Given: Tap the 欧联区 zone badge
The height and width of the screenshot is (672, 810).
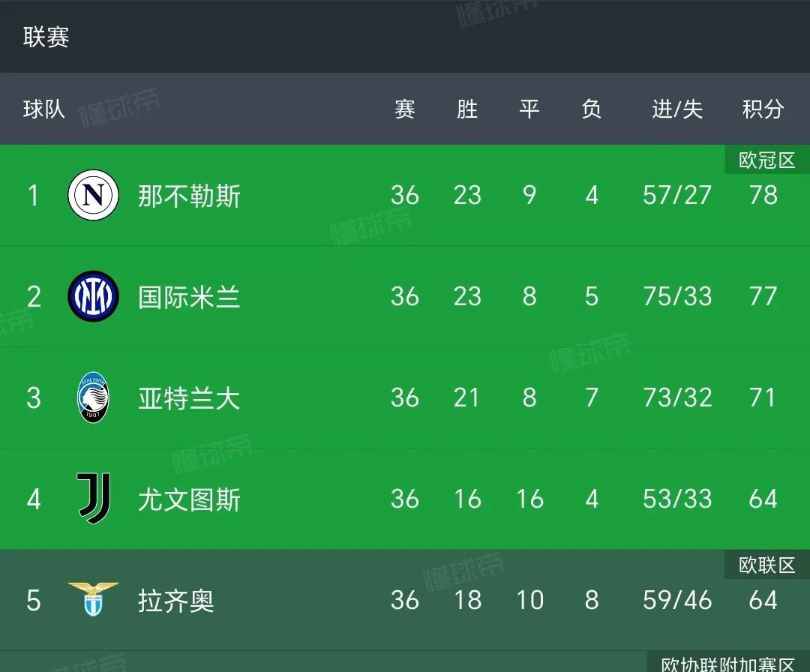Looking at the screenshot, I should point(767,565).
